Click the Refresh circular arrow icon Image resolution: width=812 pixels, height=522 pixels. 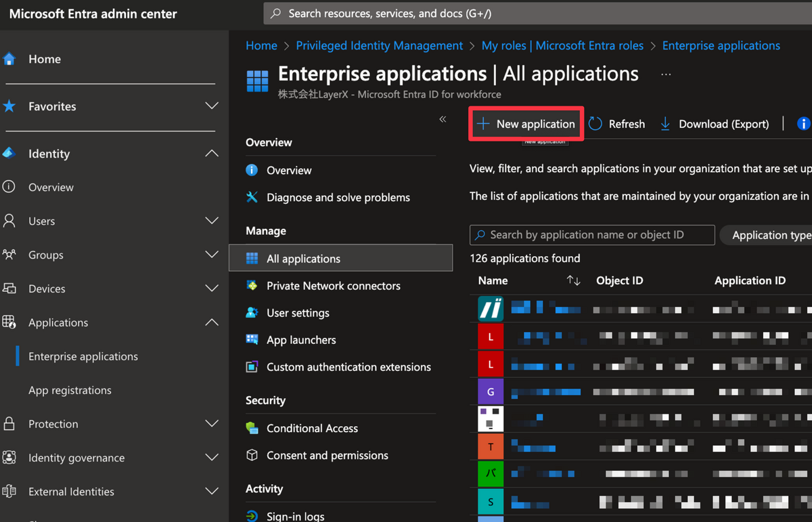[595, 124]
